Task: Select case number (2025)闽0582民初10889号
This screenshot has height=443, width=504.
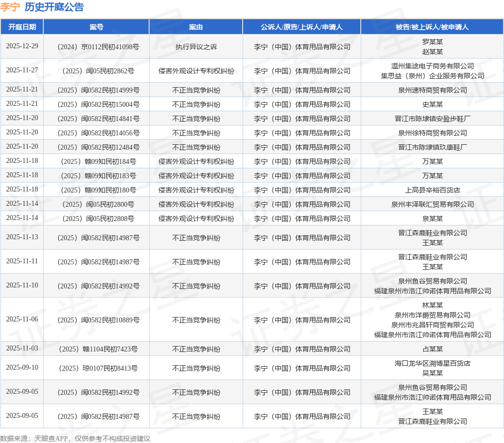Action: click(98, 320)
